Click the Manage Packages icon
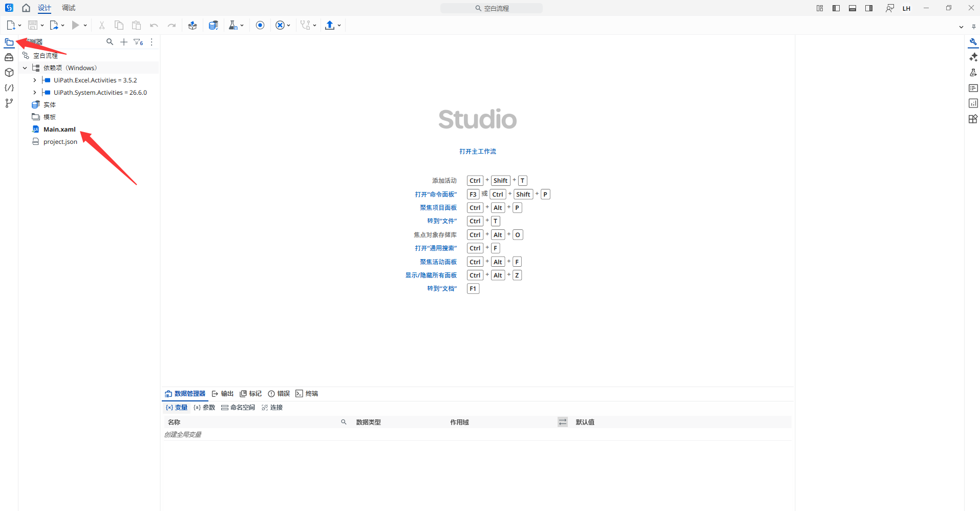This screenshot has height=511, width=980. (193, 25)
